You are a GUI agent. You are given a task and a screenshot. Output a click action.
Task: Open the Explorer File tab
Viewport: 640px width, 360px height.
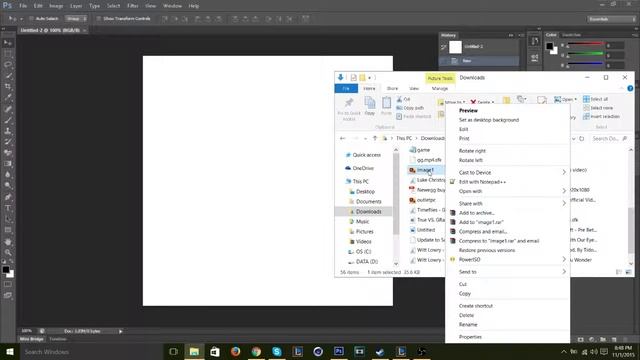[x=346, y=88]
